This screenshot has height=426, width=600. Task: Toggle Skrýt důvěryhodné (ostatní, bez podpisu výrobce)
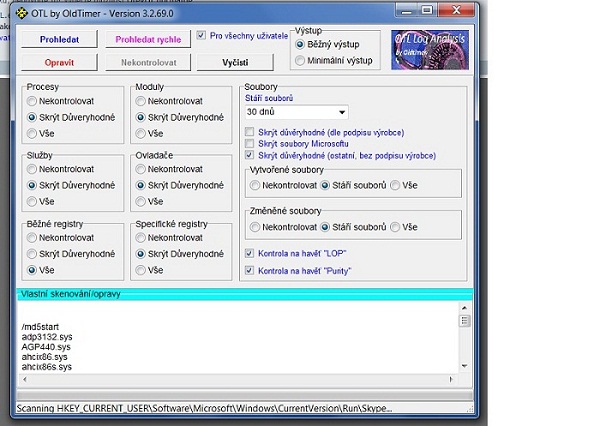[249, 155]
